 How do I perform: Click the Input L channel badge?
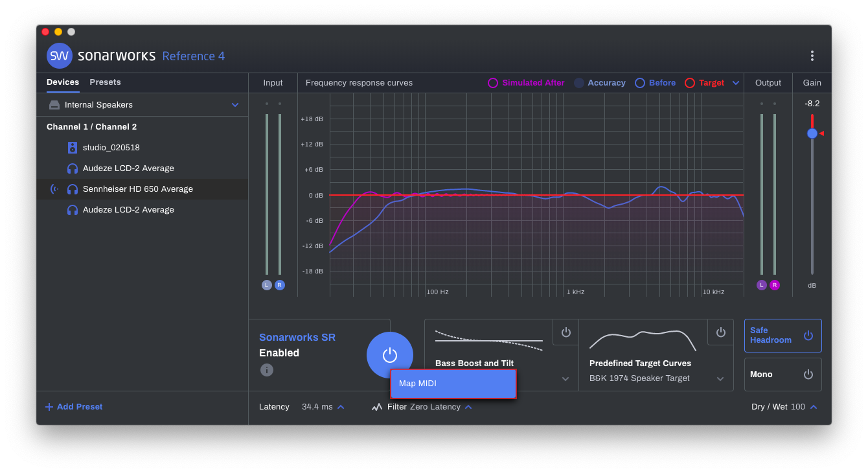[267, 285]
